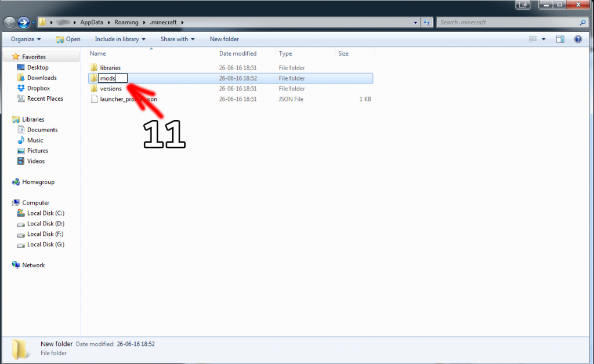The width and height of the screenshot is (594, 364).
Task: Select AppData in the address breadcrumb
Action: (x=92, y=23)
